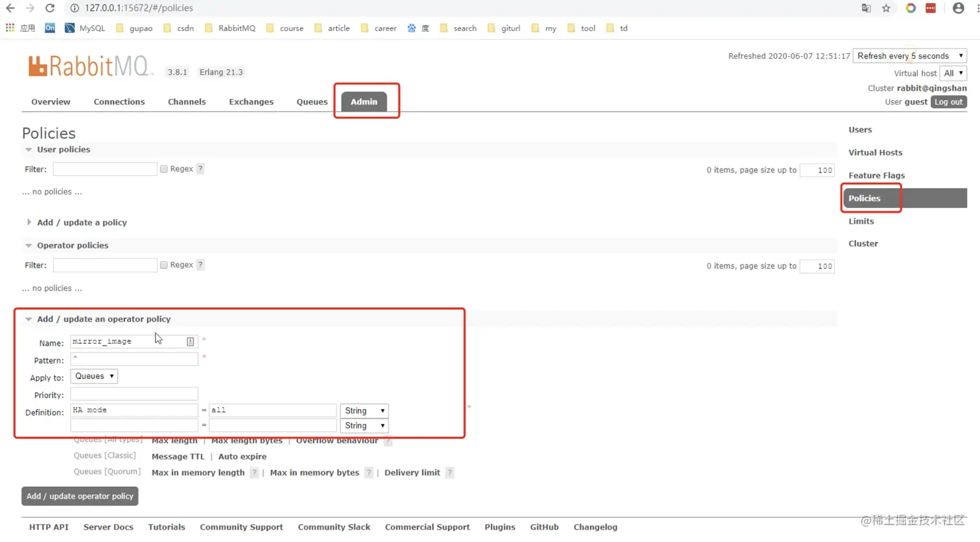Click the help icon beside User policies Regex

(x=200, y=169)
